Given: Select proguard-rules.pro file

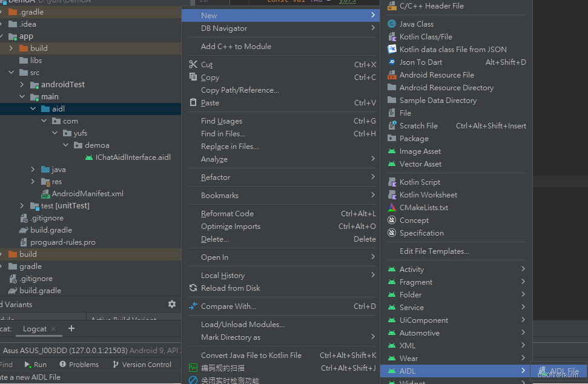Looking at the screenshot, I should pos(62,242).
